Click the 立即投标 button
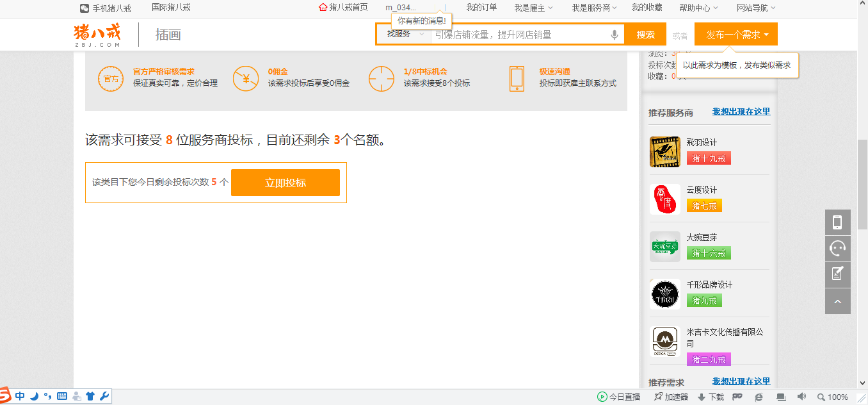The height and width of the screenshot is (405, 868). pos(285,183)
